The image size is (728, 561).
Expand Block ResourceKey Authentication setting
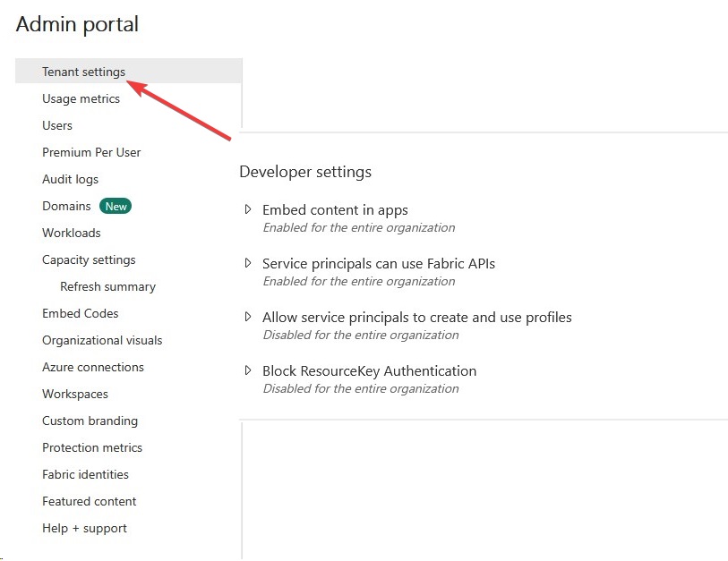pyautogui.click(x=249, y=371)
